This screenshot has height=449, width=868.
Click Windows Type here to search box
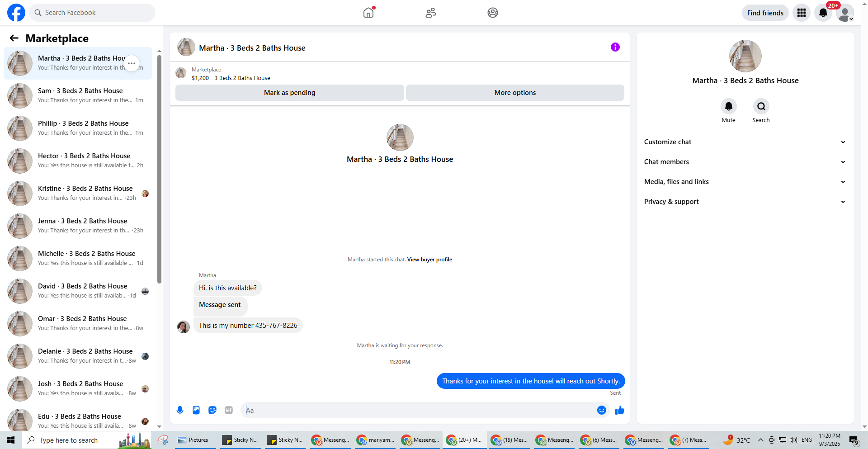coord(87,440)
